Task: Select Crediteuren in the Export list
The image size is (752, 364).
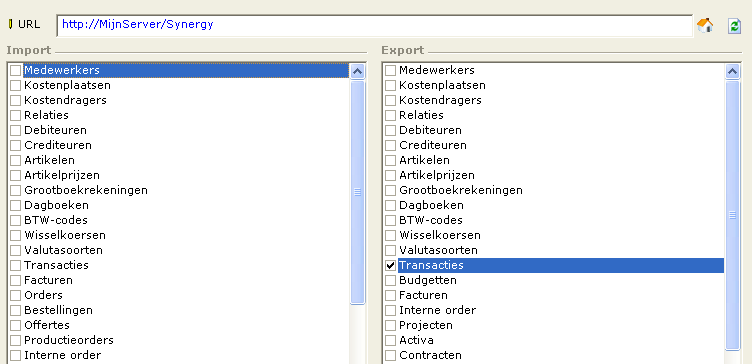Action: [433, 145]
